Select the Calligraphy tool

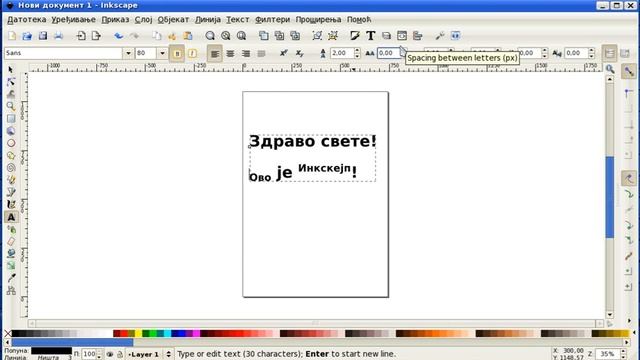point(11,204)
